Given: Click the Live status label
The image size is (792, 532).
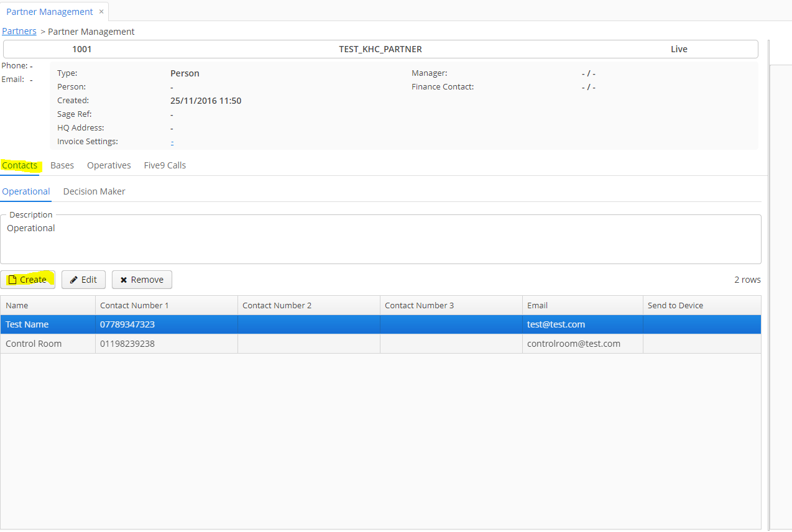Looking at the screenshot, I should tap(679, 49).
